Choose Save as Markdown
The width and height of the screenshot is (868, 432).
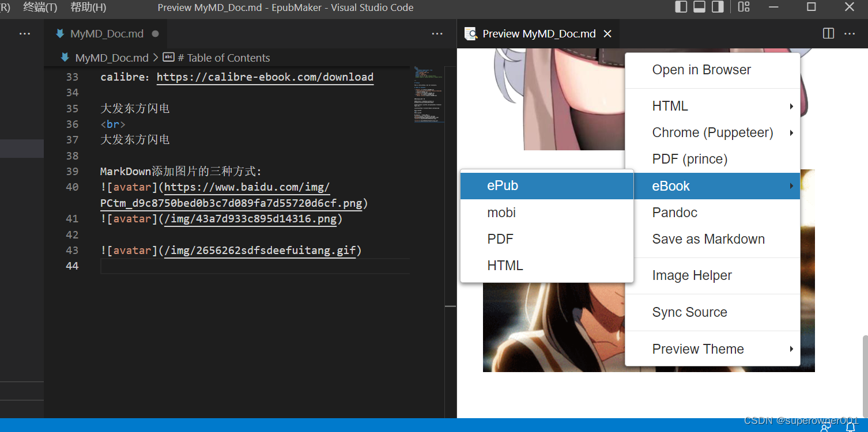point(712,239)
